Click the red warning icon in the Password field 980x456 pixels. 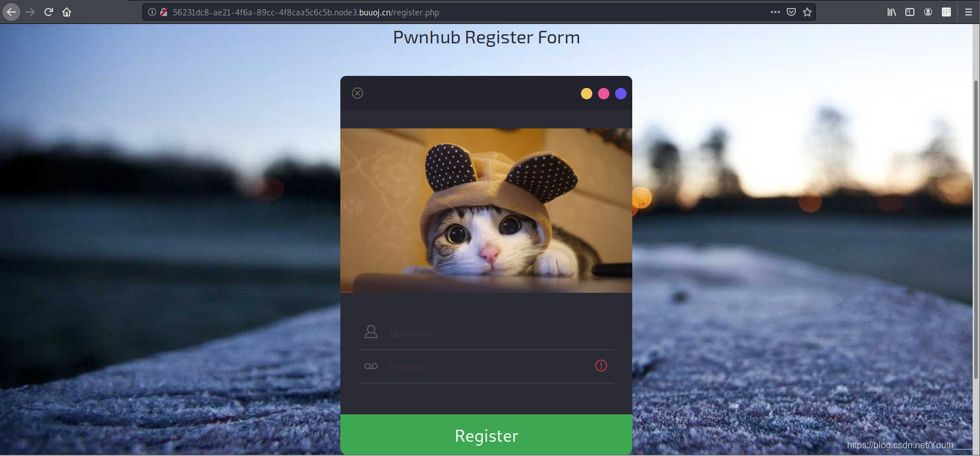[601, 366]
